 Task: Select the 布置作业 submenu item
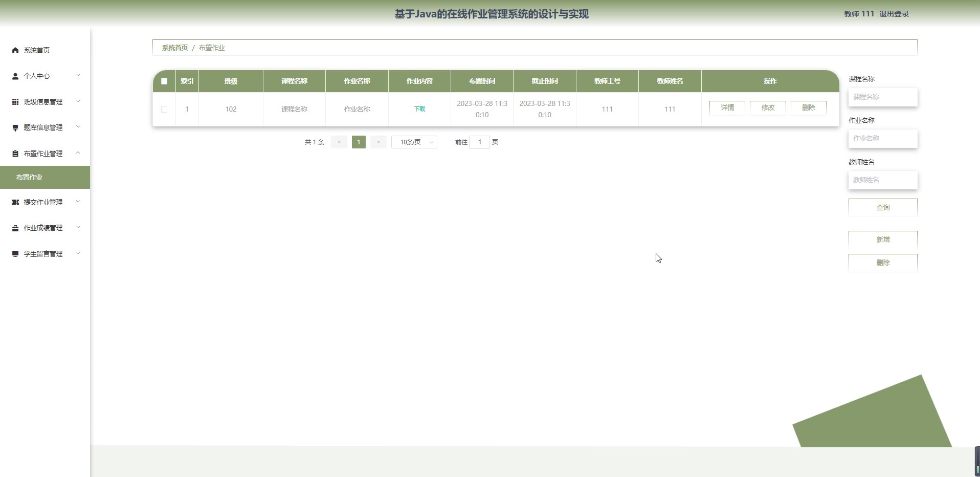click(x=45, y=177)
